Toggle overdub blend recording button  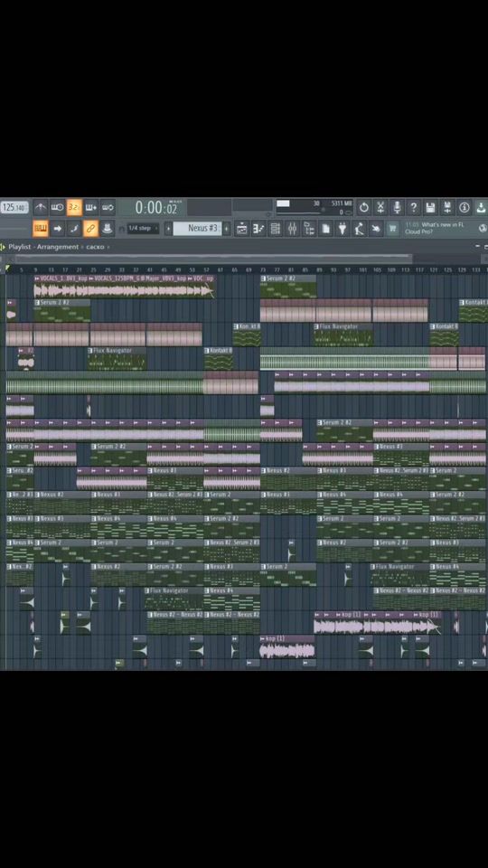click(90, 208)
